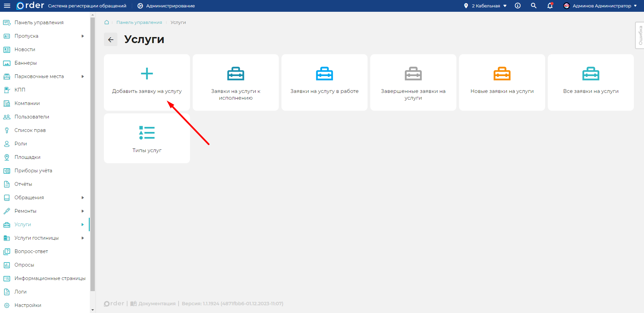Open the Админов Администратор user menu
This screenshot has width=644, height=313.
click(x=600, y=6)
